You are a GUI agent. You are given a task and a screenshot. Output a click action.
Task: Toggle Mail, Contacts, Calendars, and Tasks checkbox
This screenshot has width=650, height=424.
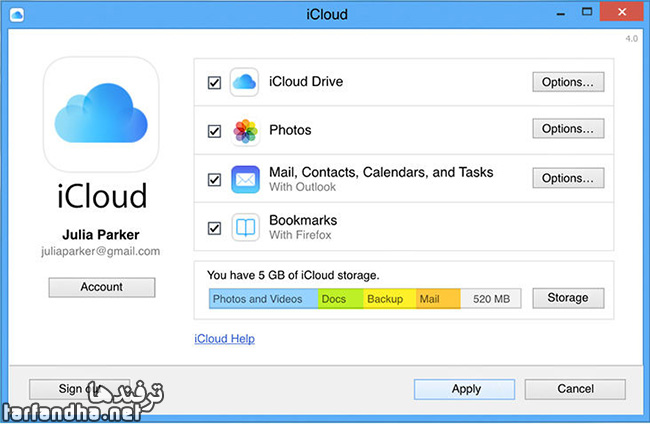[214, 180]
